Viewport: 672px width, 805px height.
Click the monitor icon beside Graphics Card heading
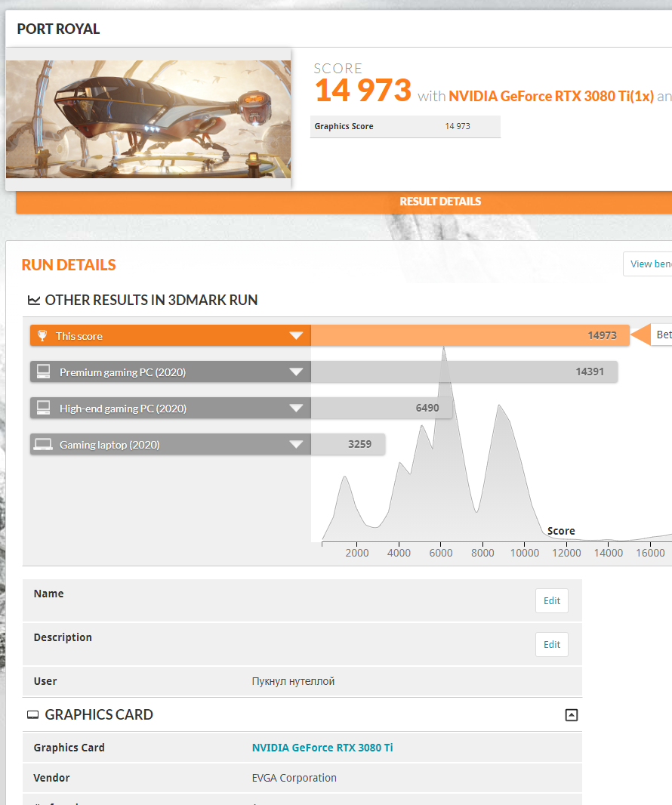[x=33, y=714]
